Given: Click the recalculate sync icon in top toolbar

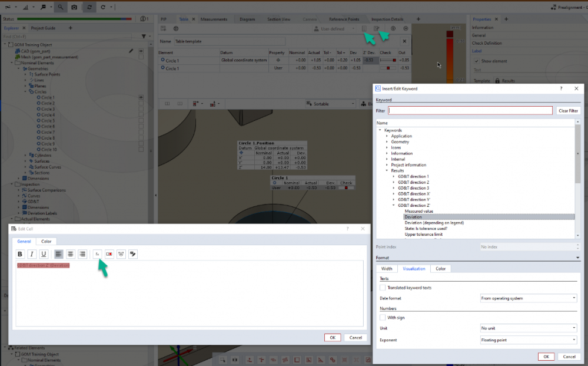Looking at the screenshot, I should 89,7.
